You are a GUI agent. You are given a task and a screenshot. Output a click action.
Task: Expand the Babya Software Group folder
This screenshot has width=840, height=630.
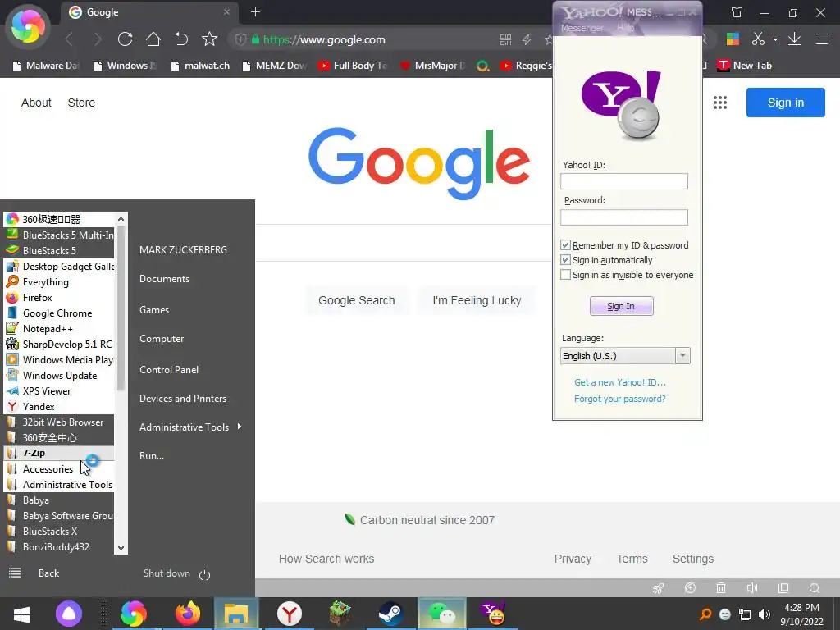coord(59,516)
